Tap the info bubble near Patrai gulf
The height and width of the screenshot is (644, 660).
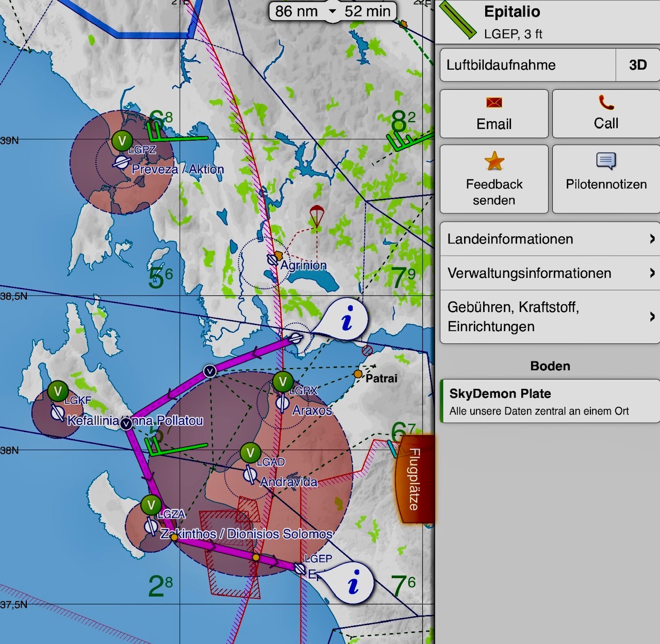click(x=347, y=319)
